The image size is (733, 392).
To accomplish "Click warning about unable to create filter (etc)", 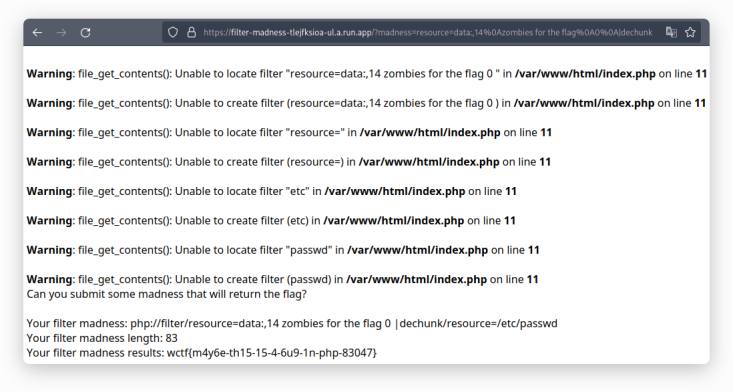I will point(271,221).
